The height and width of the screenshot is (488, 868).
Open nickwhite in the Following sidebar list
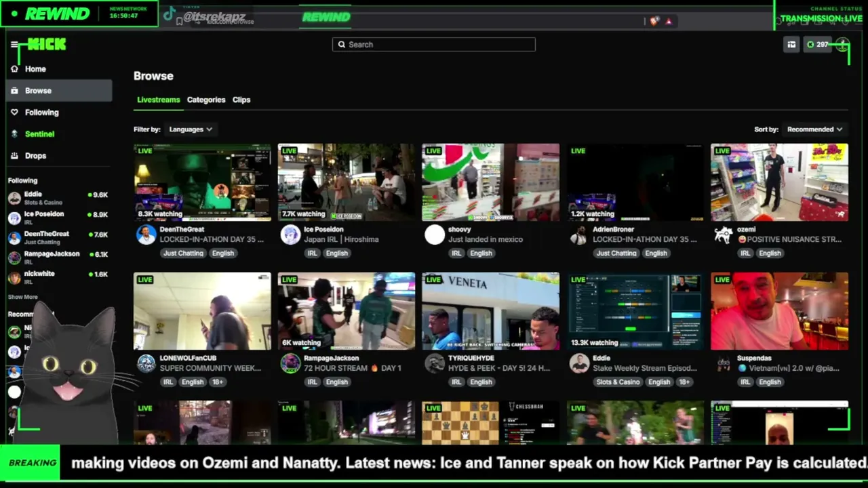pyautogui.click(x=58, y=277)
